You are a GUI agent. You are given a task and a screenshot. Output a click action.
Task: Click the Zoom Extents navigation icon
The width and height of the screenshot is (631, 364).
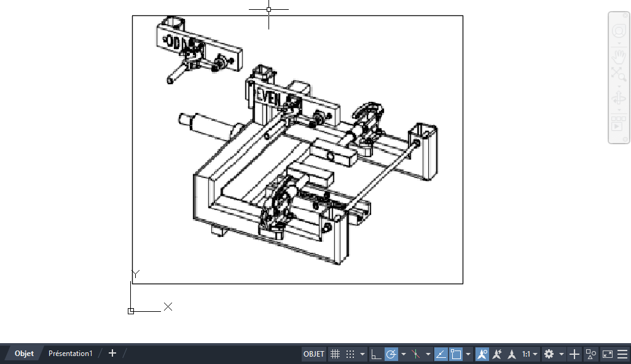click(x=619, y=74)
